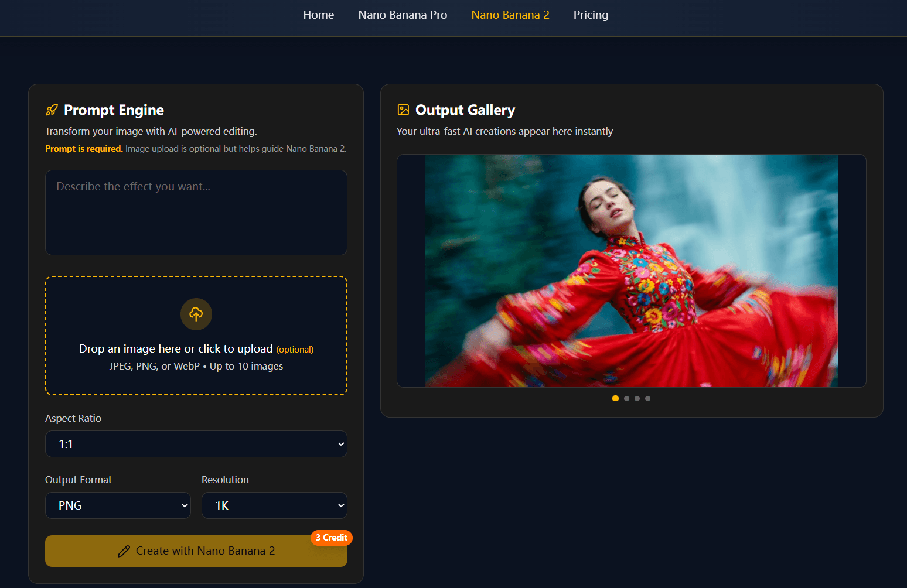Switch to the second gallery slide dot

click(626, 398)
